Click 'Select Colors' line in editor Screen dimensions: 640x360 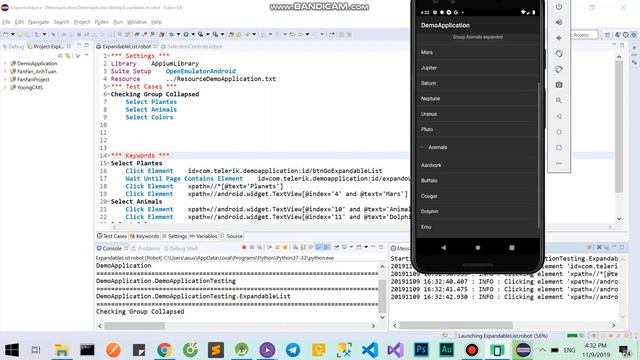pyautogui.click(x=149, y=117)
